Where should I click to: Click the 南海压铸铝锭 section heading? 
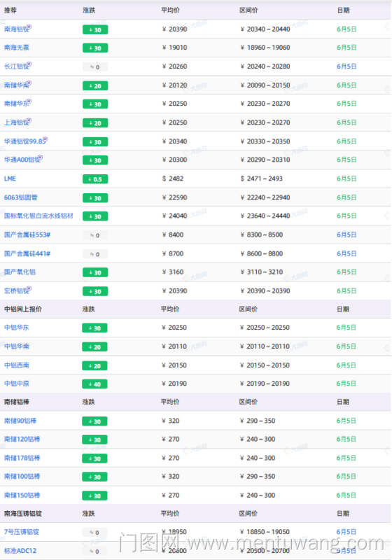coord(23,514)
